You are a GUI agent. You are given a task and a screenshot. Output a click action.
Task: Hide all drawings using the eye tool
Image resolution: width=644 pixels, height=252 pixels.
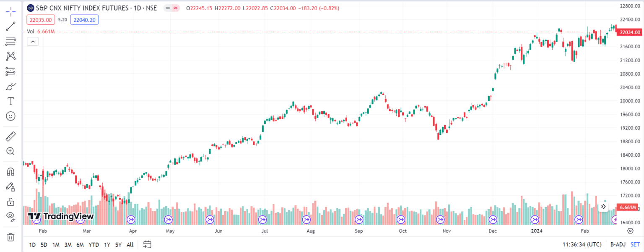point(11,216)
